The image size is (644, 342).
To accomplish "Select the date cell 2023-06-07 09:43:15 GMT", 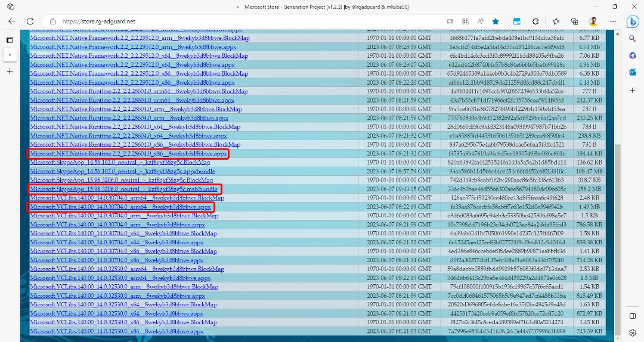I will pyautogui.click(x=399, y=189).
